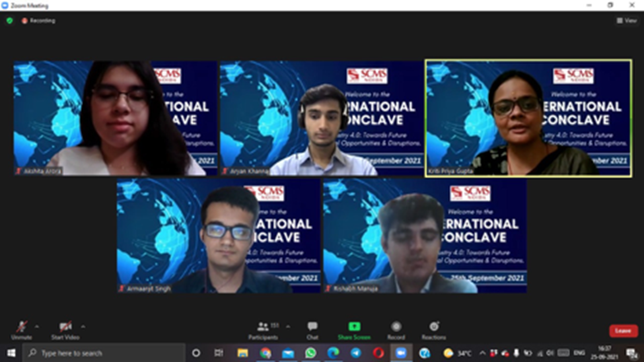
Task: Select Kriti Priya Gupta's video tile
Action: (528, 118)
